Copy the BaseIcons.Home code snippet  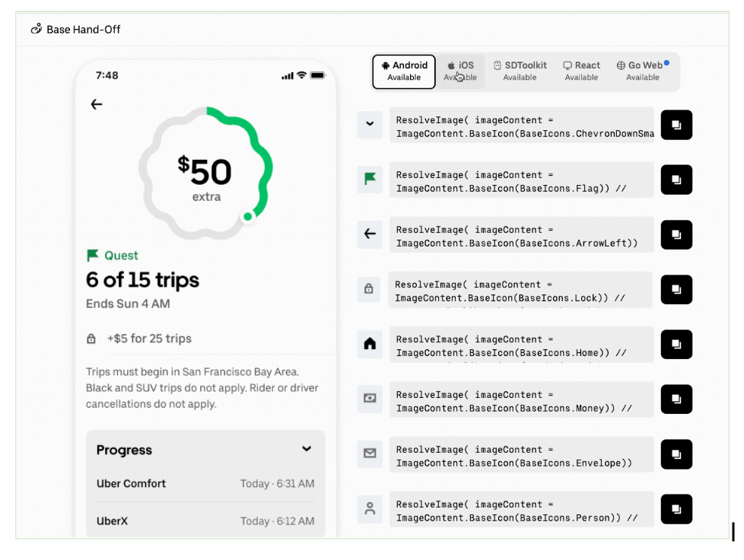click(x=676, y=344)
